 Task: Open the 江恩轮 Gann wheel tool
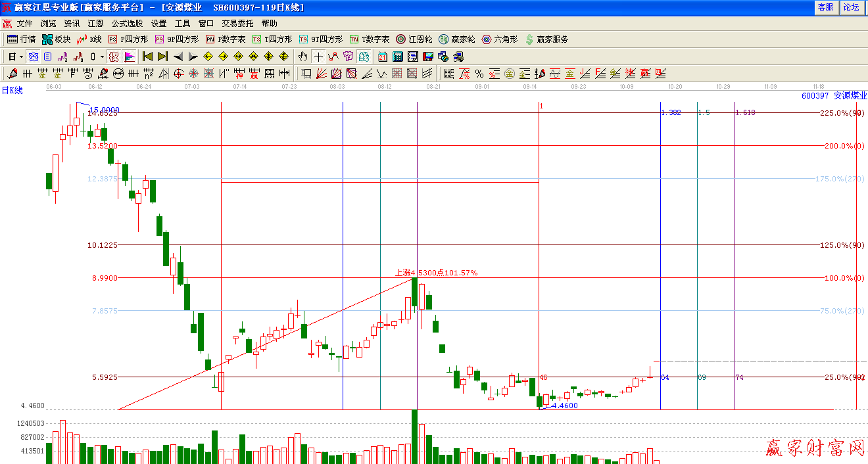pyautogui.click(x=416, y=39)
